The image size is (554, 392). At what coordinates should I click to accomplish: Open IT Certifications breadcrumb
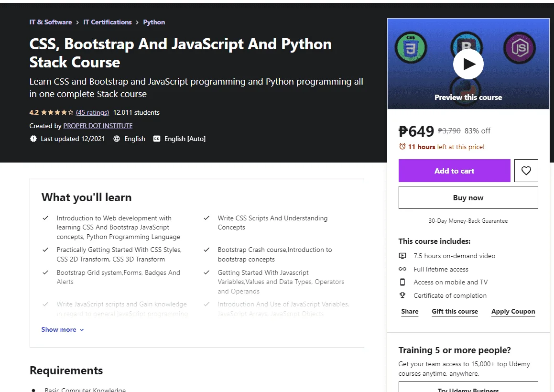108,22
